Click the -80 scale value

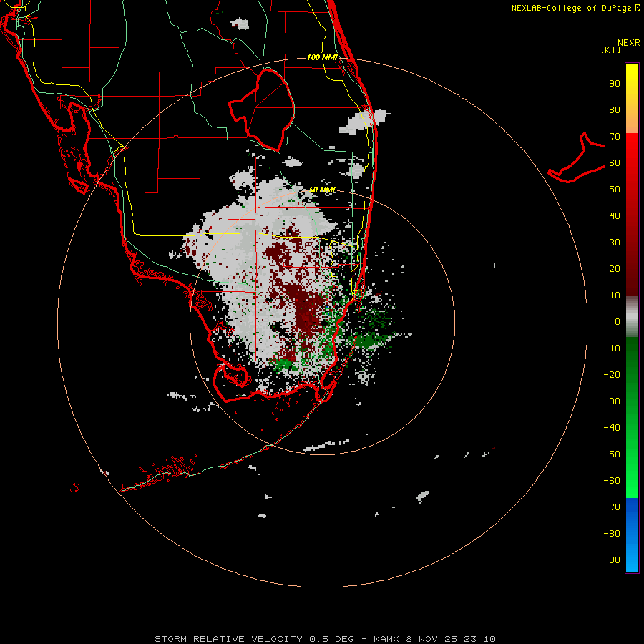pyautogui.click(x=612, y=534)
